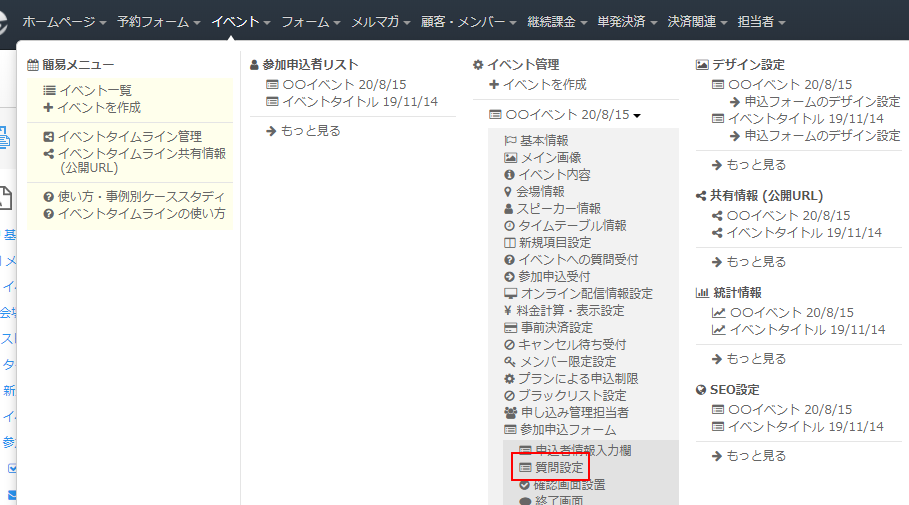Click the person icon beside スピーカー情報

(x=509, y=208)
